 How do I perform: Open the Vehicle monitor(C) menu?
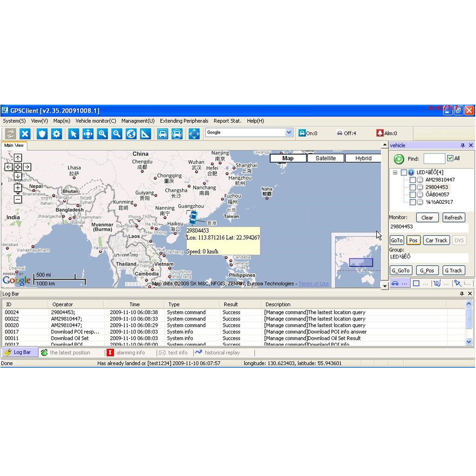(95, 121)
